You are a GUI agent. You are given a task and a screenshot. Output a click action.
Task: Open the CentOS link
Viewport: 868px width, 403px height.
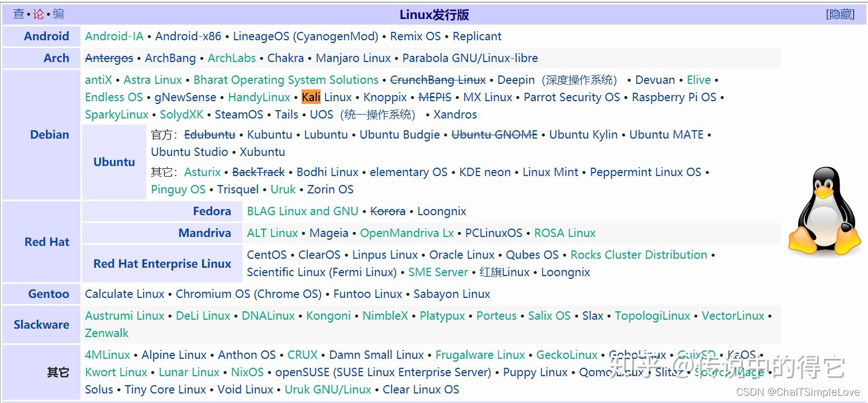266,255
